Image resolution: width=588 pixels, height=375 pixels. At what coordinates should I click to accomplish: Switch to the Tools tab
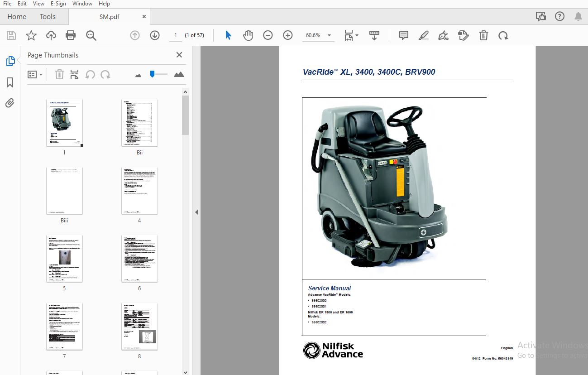pos(48,16)
